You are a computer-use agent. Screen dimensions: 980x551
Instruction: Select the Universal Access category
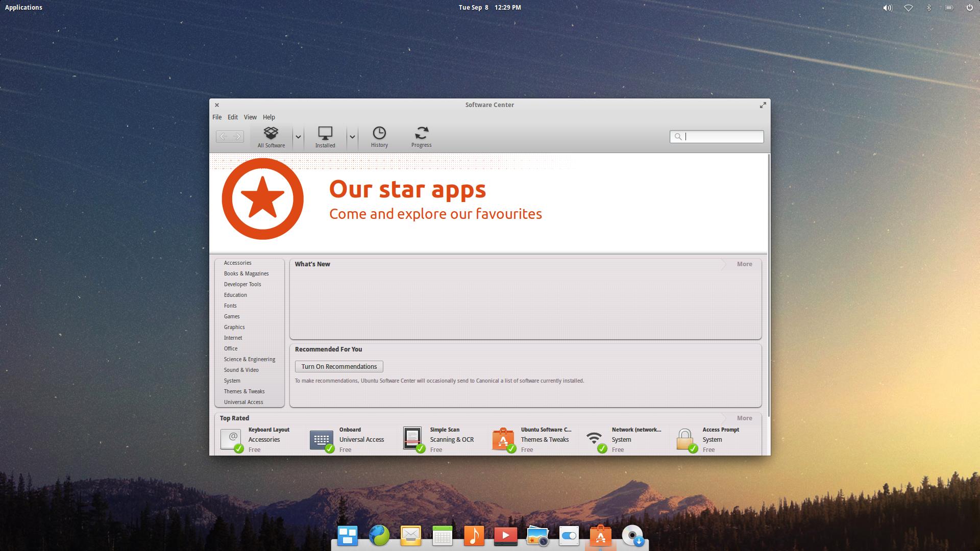[x=243, y=402]
